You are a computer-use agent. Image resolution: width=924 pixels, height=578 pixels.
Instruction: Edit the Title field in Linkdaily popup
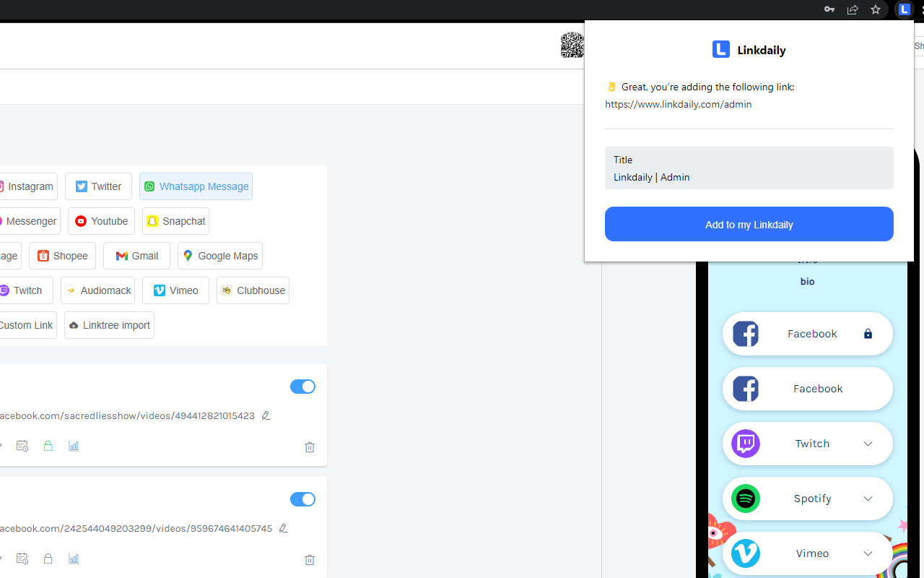click(749, 168)
